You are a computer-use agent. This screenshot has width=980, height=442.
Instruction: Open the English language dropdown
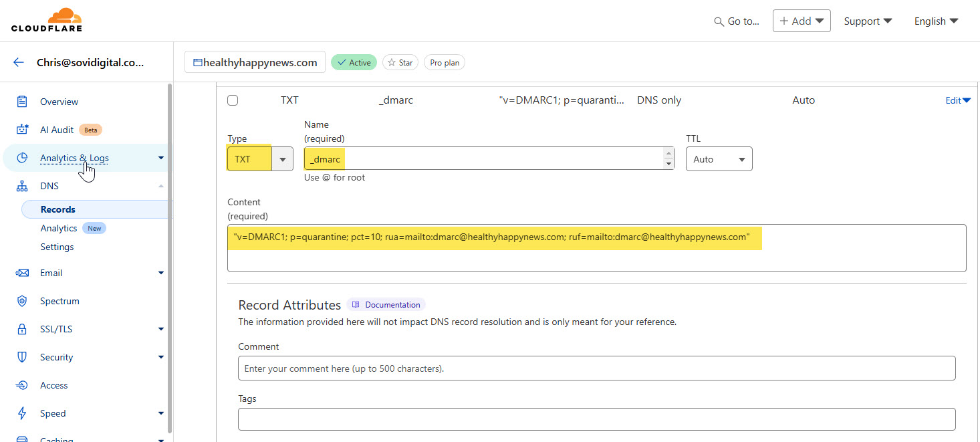[x=937, y=21]
